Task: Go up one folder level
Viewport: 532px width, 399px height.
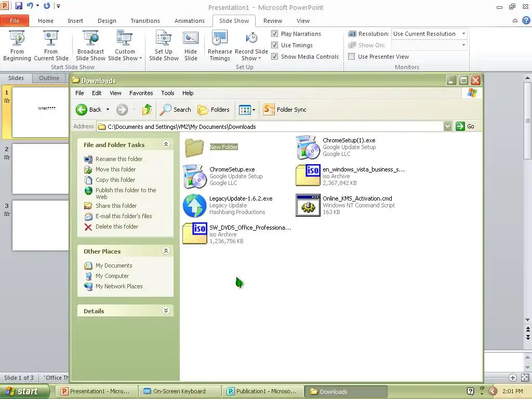Action: point(147,110)
